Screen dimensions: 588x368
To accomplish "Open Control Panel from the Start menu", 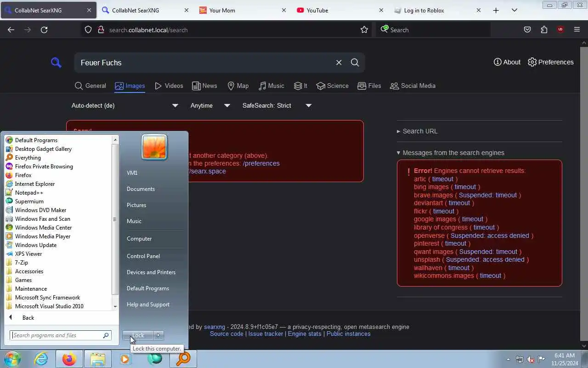I will point(143,256).
